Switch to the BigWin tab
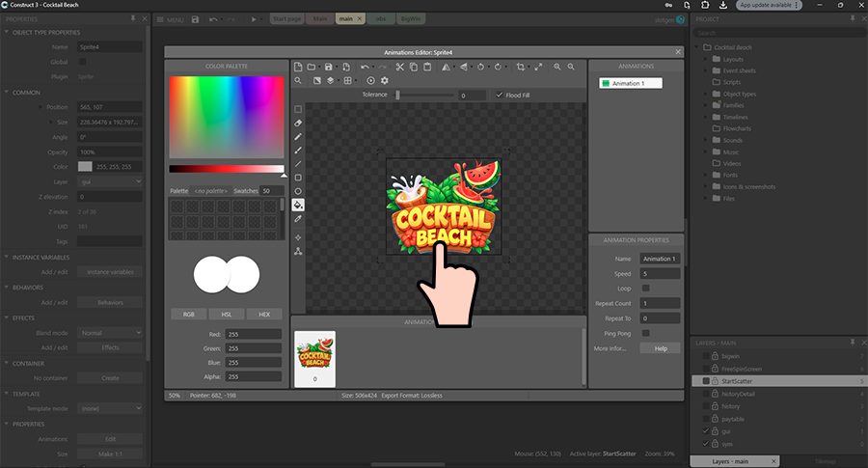This screenshot has height=468, width=868. 411,19
